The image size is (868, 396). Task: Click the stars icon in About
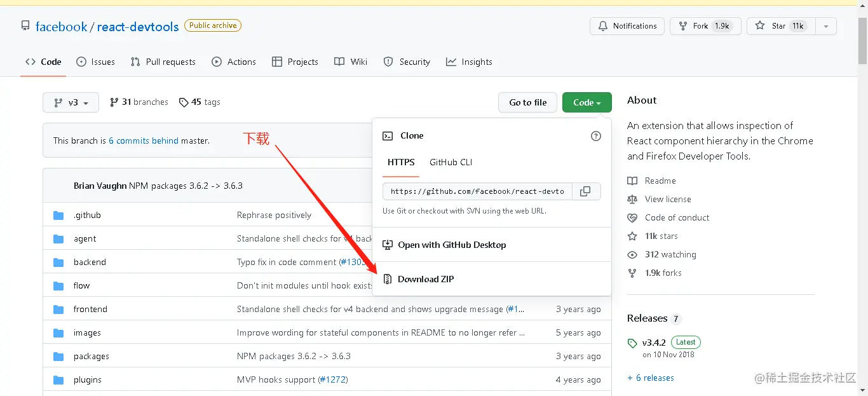(632, 236)
